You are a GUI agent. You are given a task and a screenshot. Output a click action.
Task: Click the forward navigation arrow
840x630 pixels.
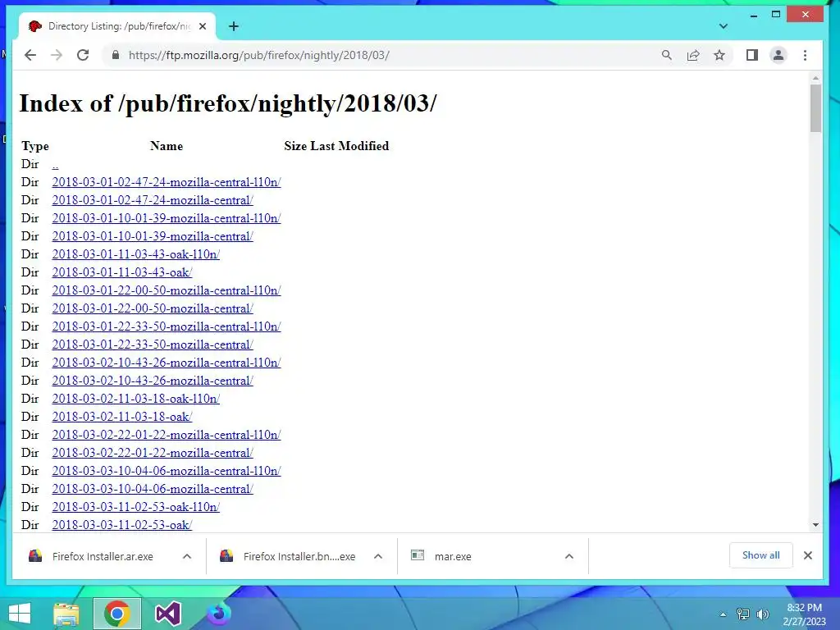(57, 55)
